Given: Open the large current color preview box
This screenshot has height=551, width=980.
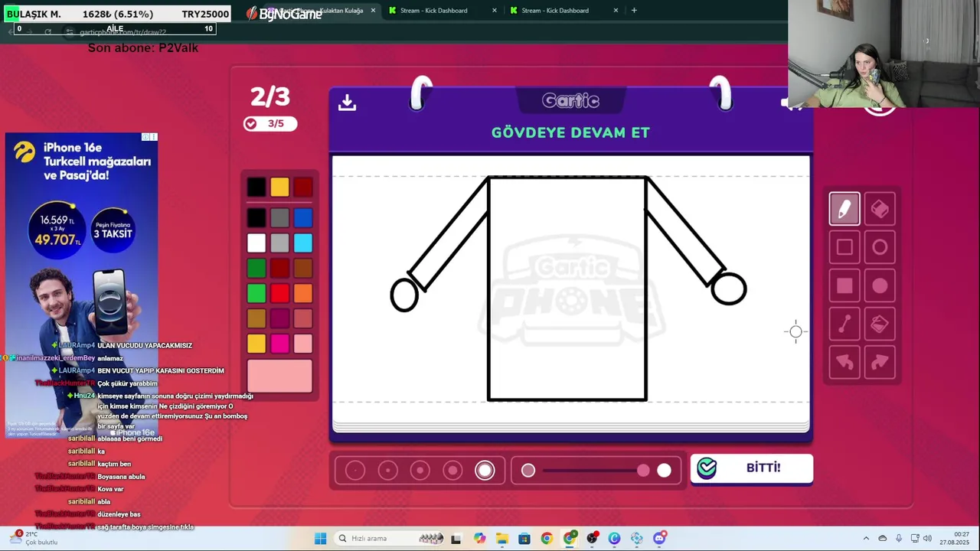Looking at the screenshot, I should tap(280, 376).
